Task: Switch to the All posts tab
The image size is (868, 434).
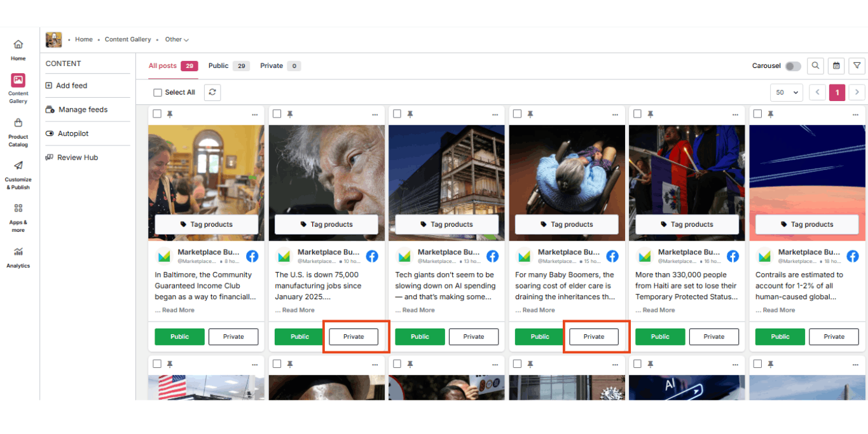Action: [174, 66]
